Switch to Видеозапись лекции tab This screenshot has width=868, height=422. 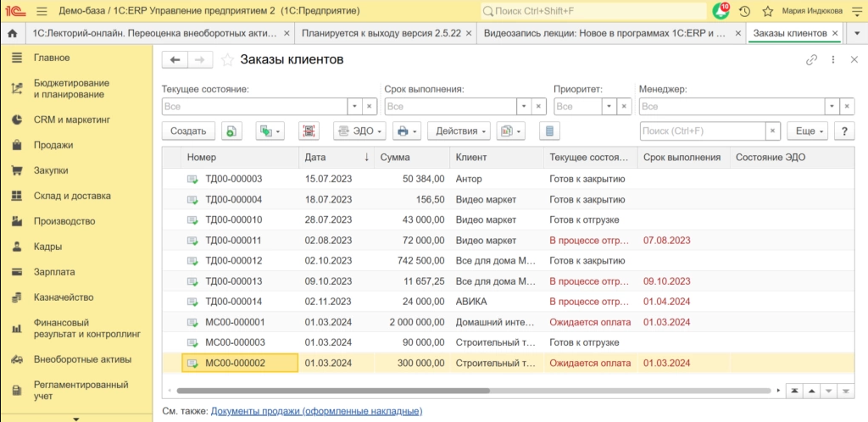coord(605,34)
